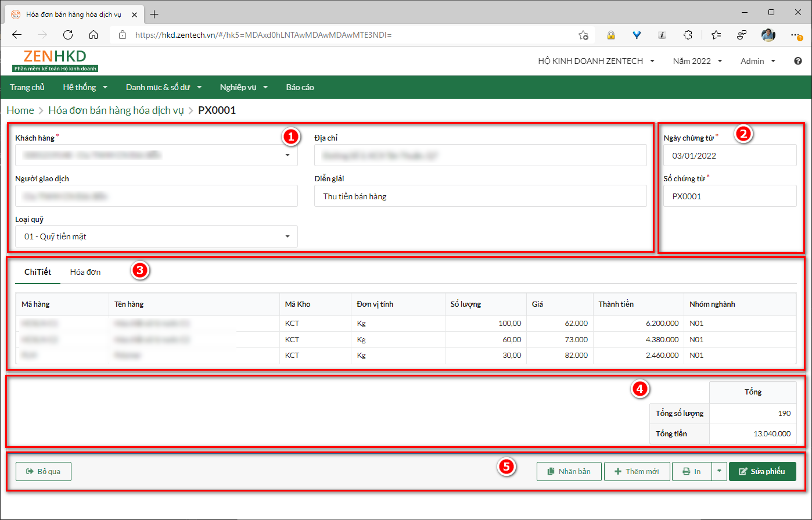Switch to the Hóa đơn tab
Viewport: 812px width, 520px height.
[x=85, y=272]
